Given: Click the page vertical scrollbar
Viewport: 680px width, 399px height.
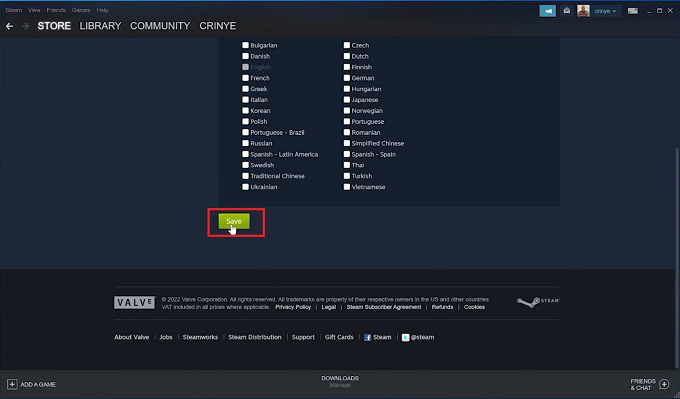Looking at the screenshot, I should [x=677, y=259].
